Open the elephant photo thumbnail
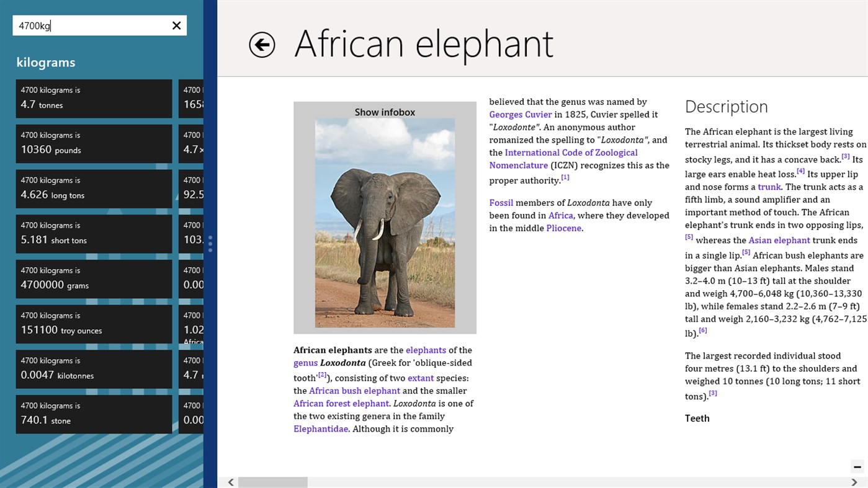The width and height of the screenshot is (868, 488). tap(384, 223)
